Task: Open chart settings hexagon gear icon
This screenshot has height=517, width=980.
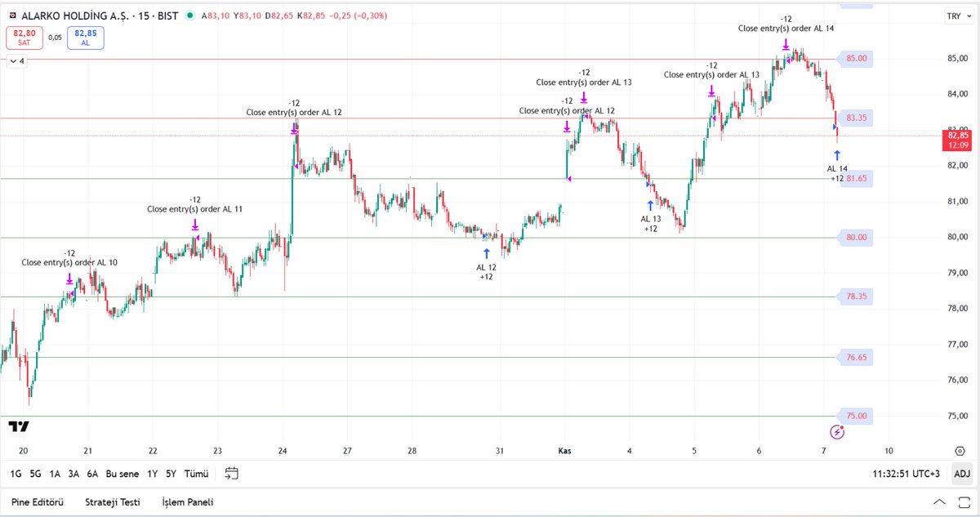Action: pyautogui.click(x=960, y=451)
